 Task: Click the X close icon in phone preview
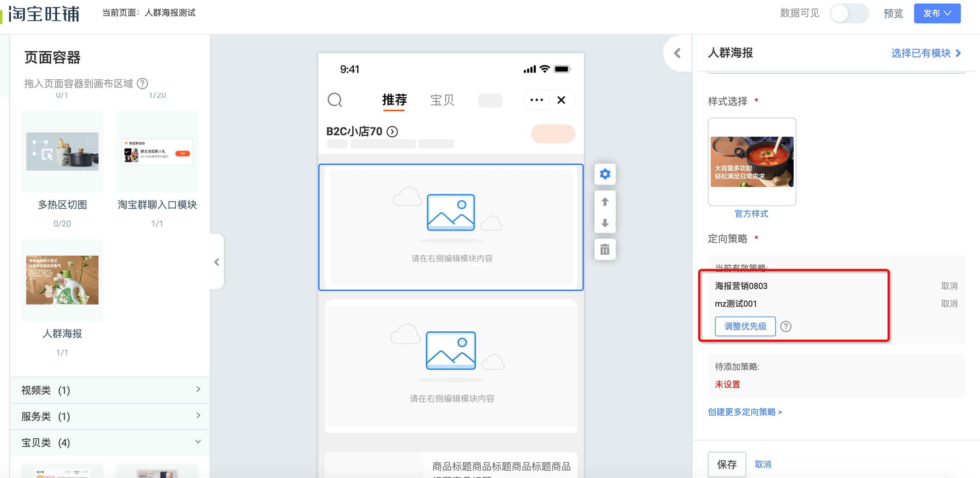[x=561, y=100]
